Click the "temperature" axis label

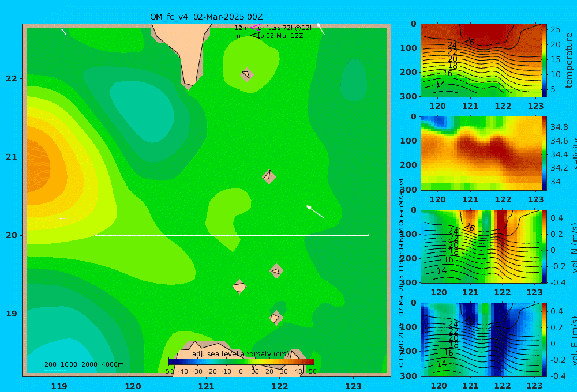pos(569,61)
